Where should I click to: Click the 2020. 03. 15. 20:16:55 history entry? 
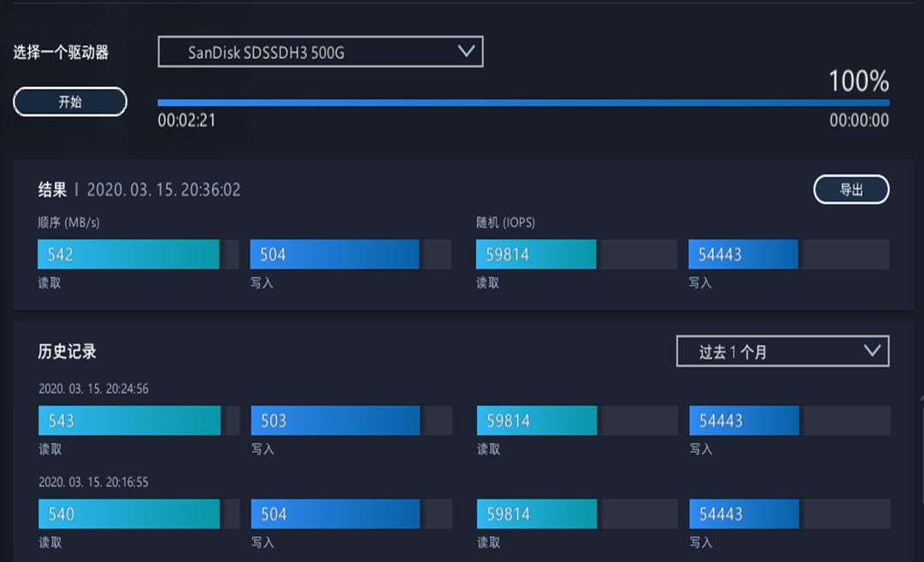[x=93, y=483]
